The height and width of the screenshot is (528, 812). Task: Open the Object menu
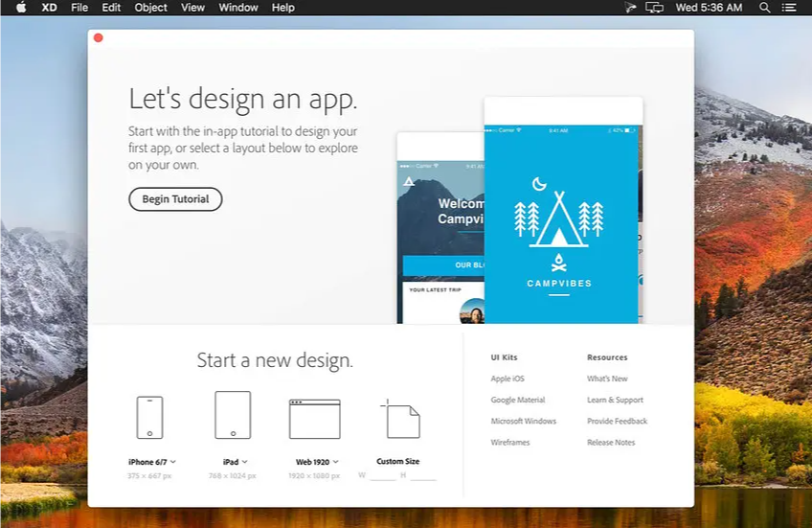click(x=150, y=8)
